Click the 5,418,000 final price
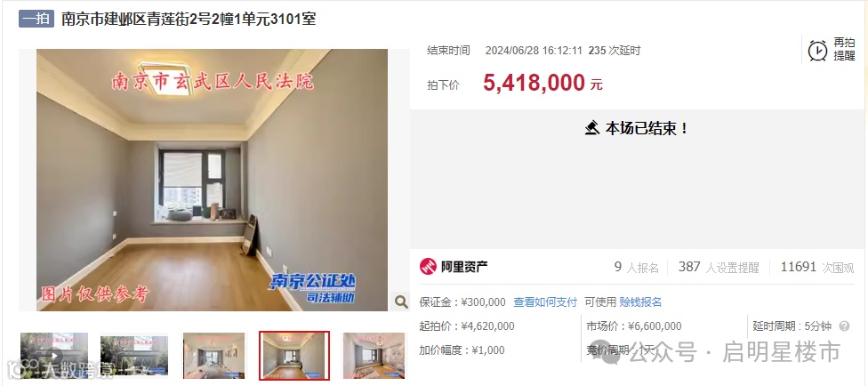Screen dimensions: 868x386 534,83
